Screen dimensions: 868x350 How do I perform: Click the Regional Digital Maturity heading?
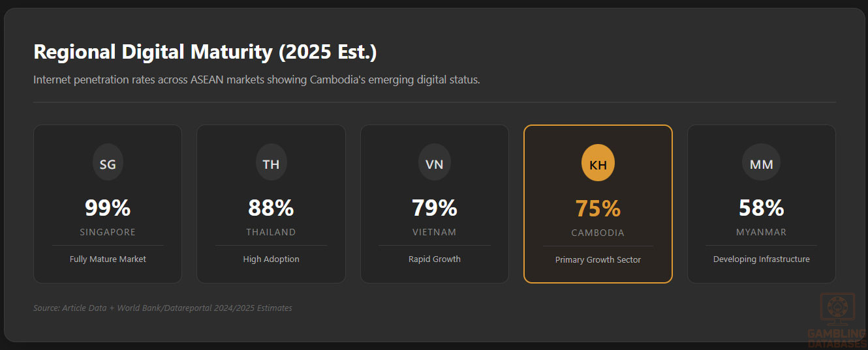205,52
